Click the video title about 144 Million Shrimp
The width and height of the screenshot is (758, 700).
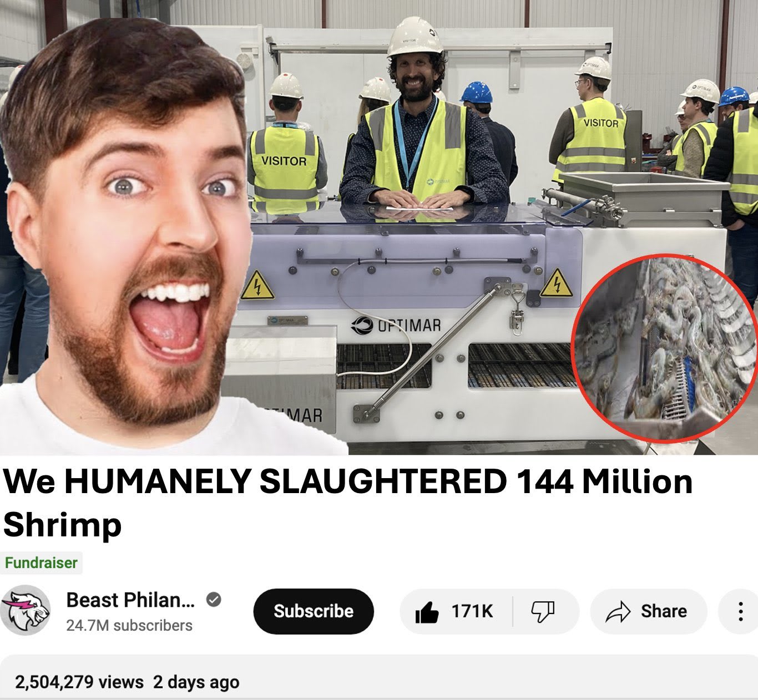(348, 503)
